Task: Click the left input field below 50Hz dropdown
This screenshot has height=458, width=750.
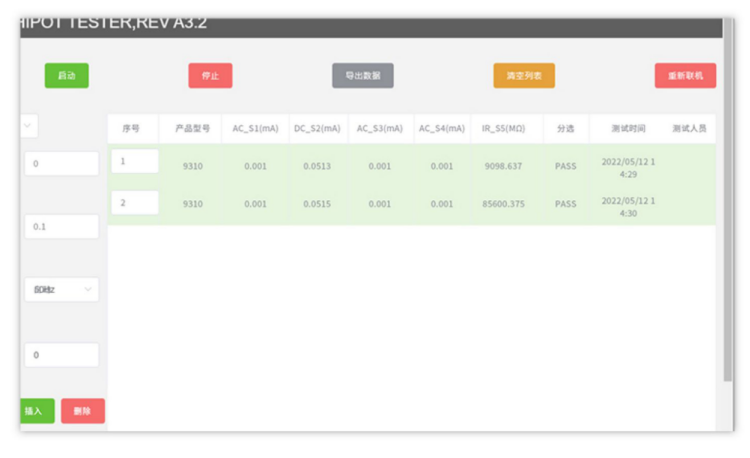Action: point(61,355)
